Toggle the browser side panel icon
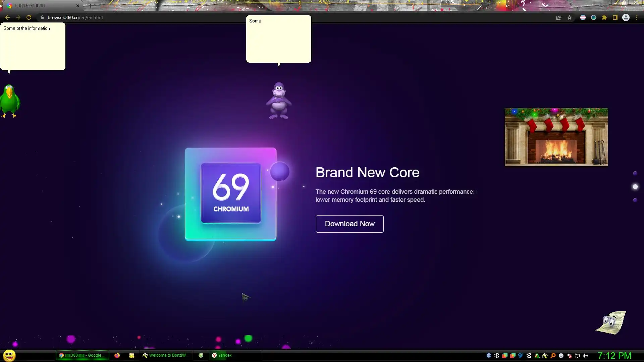Image resolution: width=644 pixels, height=362 pixels. pyautogui.click(x=615, y=17)
